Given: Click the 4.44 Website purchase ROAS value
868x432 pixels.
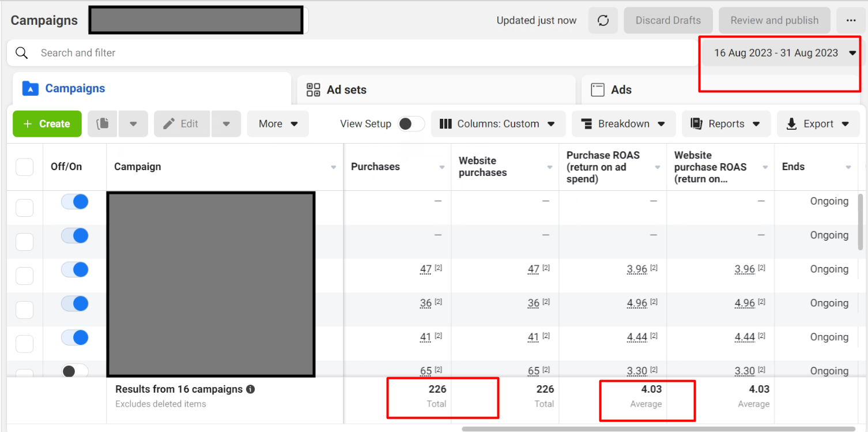Looking at the screenshot, I should point(745,337).
